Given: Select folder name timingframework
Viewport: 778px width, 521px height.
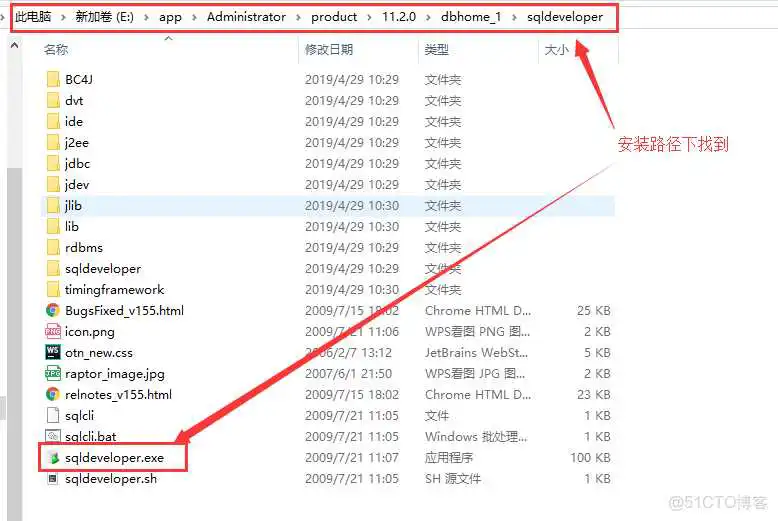Looking at the screenshot, I should (x=115, y=289).
